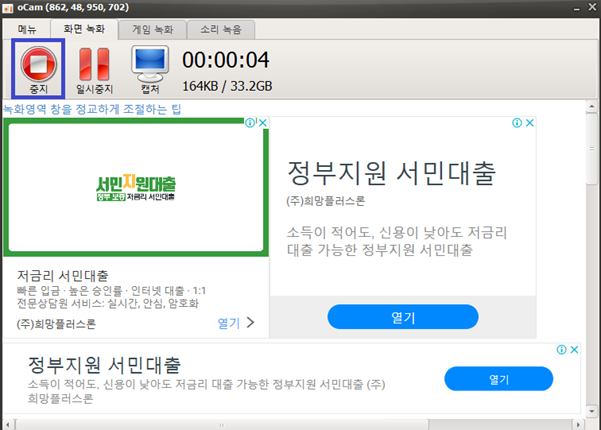
Task: Stop recording with the 중지 button
Action: (x=38, y=69)
